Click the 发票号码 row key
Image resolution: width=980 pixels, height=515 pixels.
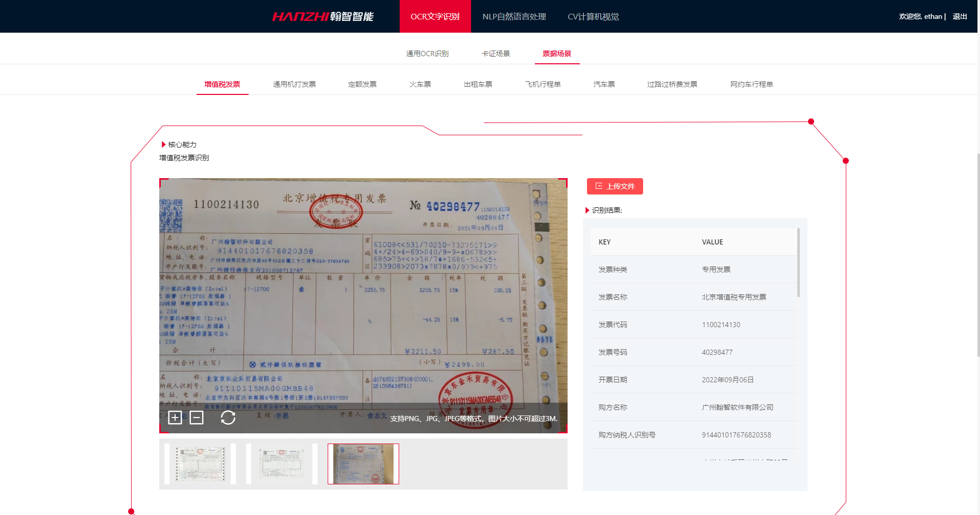point(613,352)
